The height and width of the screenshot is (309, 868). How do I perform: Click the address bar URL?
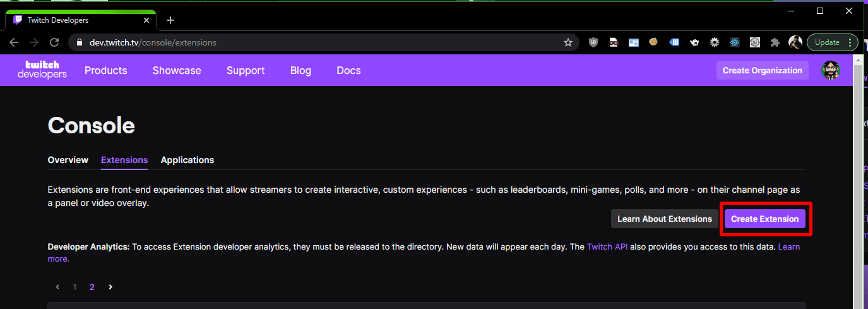point(153,42)
